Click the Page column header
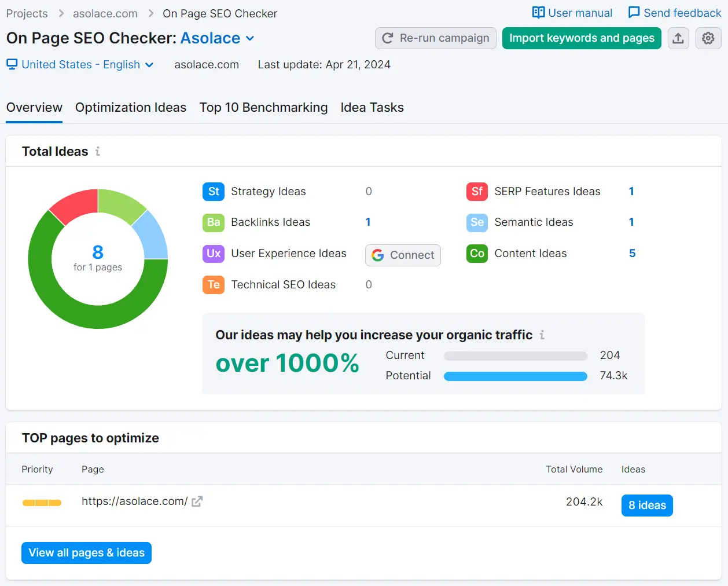The image size is (728, 586). point(93,470)
